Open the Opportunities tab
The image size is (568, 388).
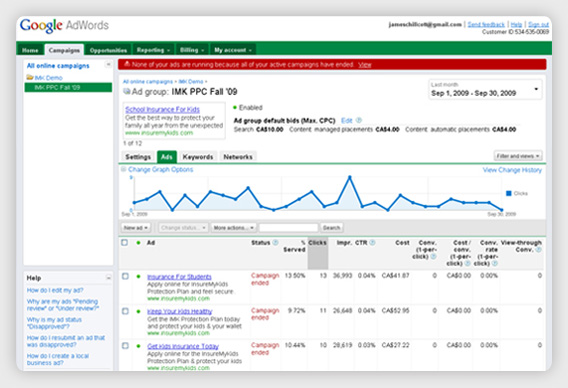(108, 50)
